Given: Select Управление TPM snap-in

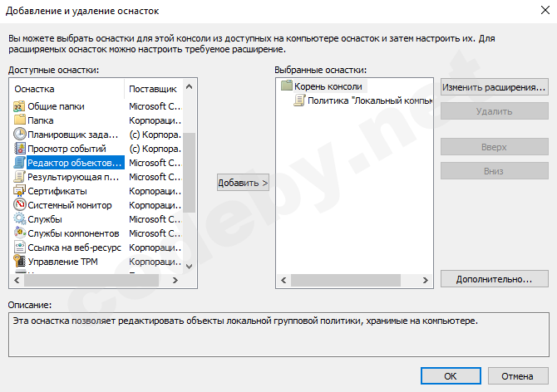Looking at the screenshot, I should point(62,262).
